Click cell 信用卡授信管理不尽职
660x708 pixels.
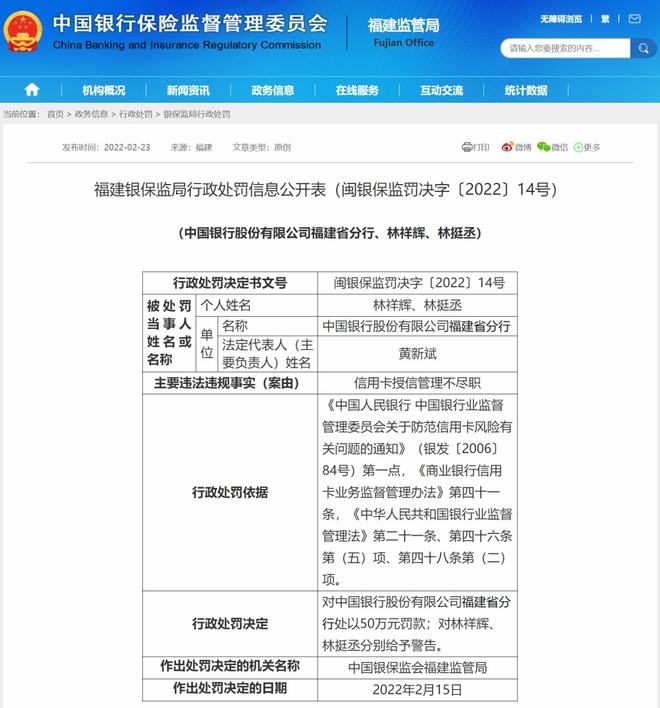[418, 383]
